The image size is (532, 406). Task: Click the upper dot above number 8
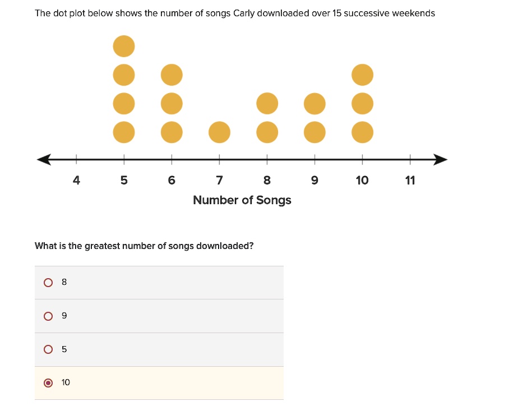pos(267,103)
